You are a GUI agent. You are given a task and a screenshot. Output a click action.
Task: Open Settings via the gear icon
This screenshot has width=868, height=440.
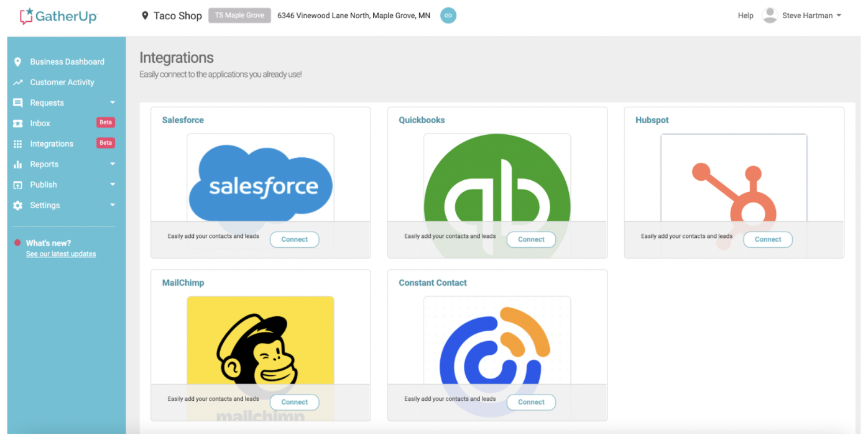17,204
